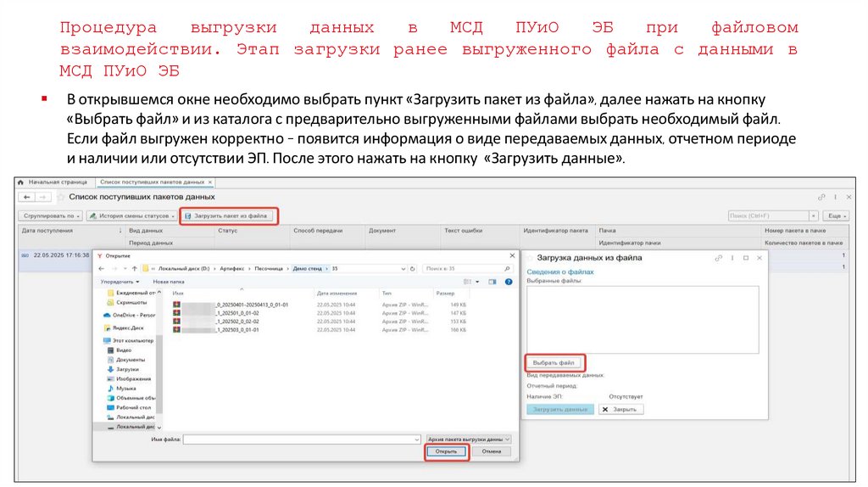The image size is (868, 487).
Task: Click the Статус column header
Action: pos(227,231)
